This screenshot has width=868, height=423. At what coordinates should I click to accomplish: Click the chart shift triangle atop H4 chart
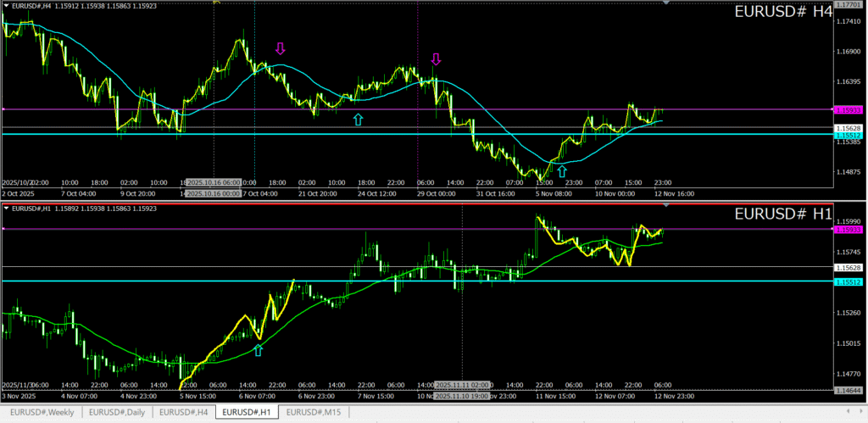click(x=666, y=3)
